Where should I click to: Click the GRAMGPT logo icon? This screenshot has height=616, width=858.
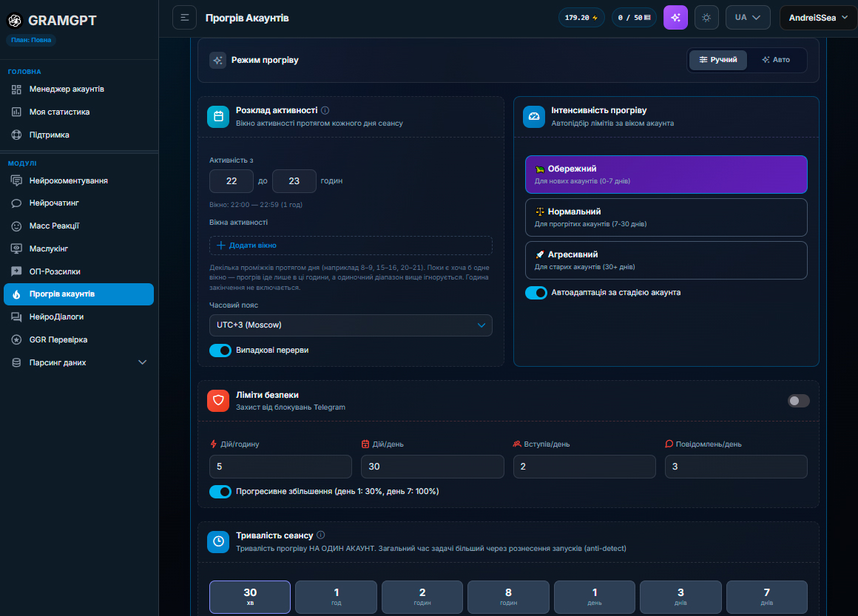15,20
